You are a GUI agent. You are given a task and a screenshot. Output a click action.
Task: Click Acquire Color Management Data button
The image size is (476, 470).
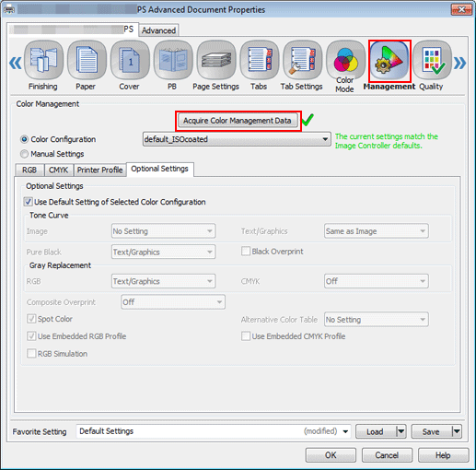point(238,121)
